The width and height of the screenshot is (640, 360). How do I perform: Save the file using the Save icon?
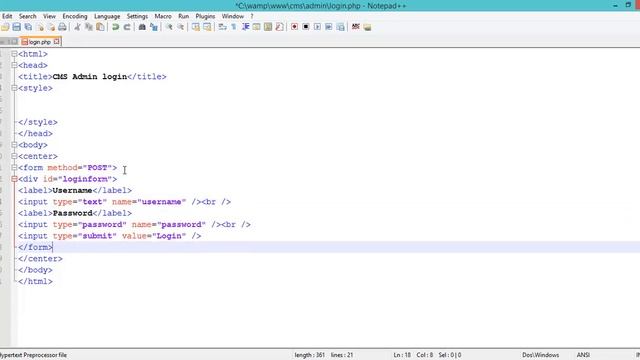point(16,27)
